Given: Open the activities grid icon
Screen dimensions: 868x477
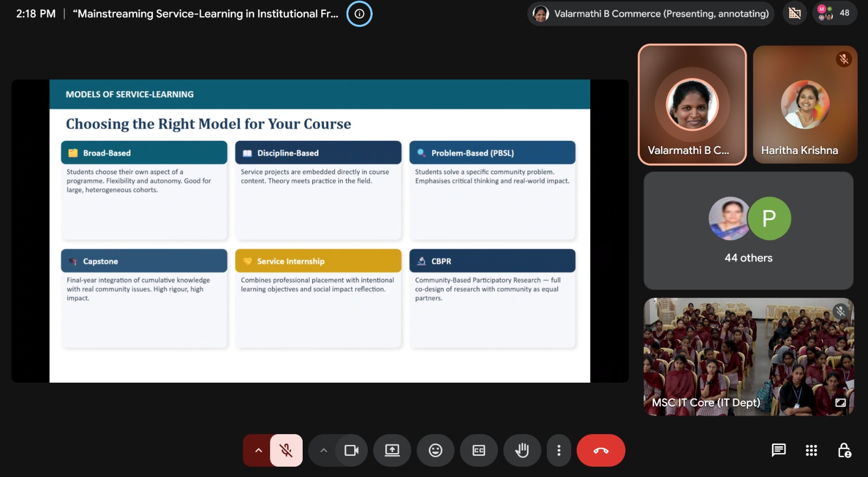Looking at the screenshot, I should (812, 450).
